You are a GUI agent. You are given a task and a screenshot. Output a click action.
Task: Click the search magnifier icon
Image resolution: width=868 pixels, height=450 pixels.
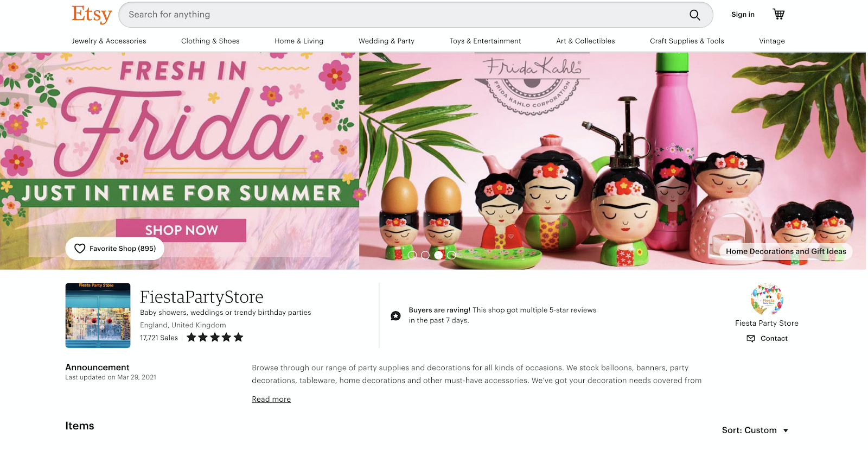[694, 15]
